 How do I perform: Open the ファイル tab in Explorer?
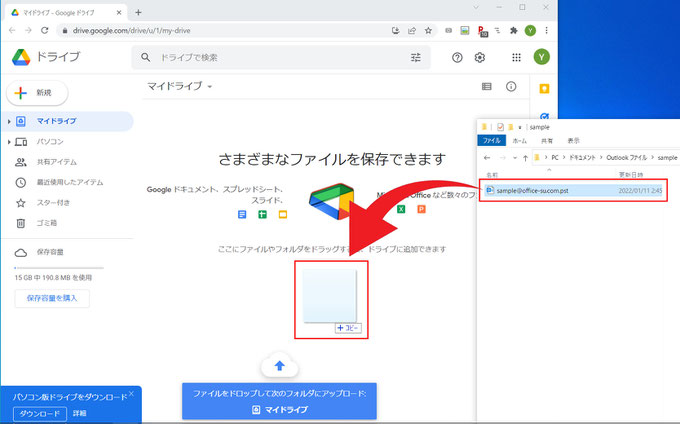pos(491,140)
